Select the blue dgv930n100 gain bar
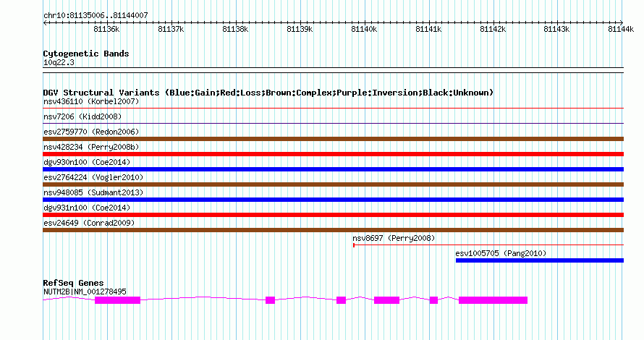The width and height of the screenshot is (644, 340). point(333,169)
